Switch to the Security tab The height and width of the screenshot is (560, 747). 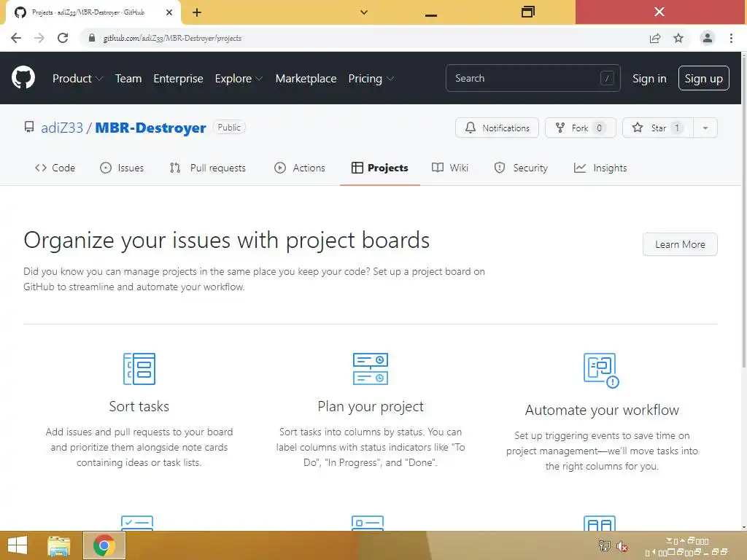click(521, 168)
